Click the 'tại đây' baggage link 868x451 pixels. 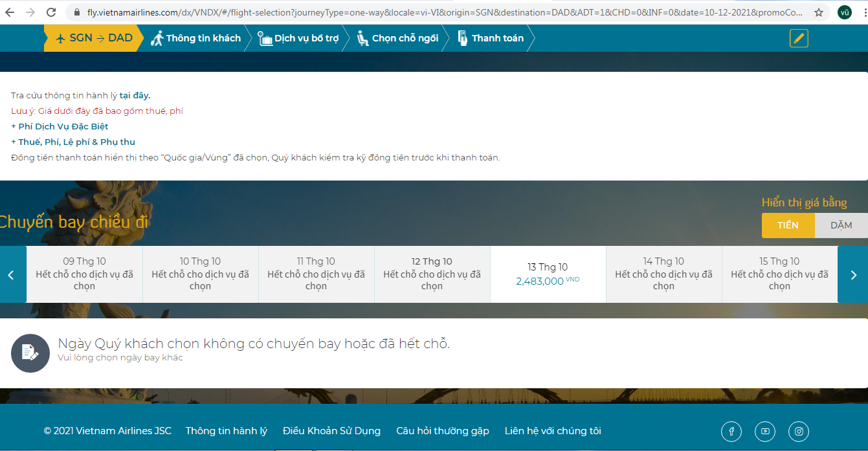pyautogui.click(x=135, y=95)
